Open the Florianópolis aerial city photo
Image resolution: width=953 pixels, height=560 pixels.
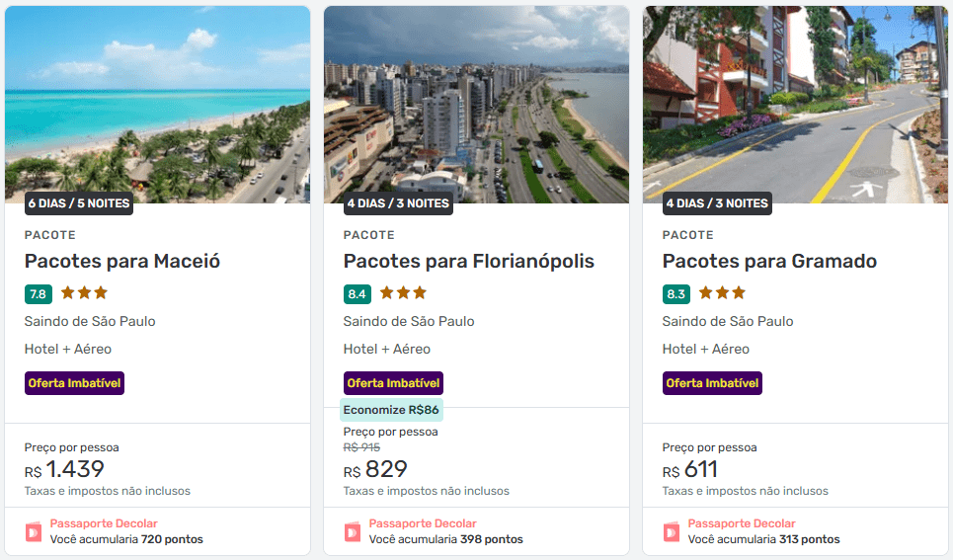pyautogui.click(x=476, y=105)
